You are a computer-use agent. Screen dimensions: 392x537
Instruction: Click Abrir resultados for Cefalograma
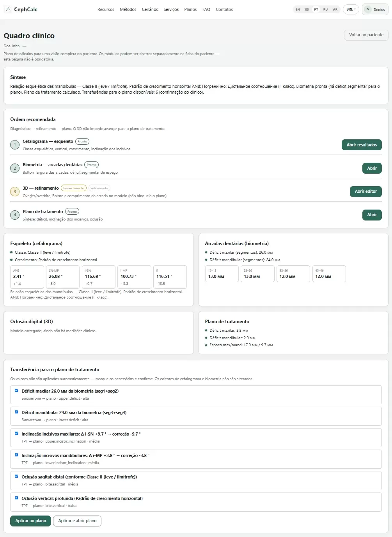click(362, 145)
